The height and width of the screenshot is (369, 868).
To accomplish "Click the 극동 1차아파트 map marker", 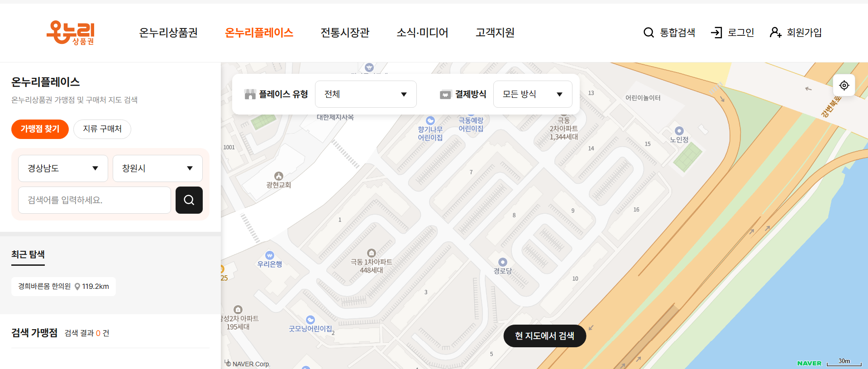I will (x=372, y=253).
